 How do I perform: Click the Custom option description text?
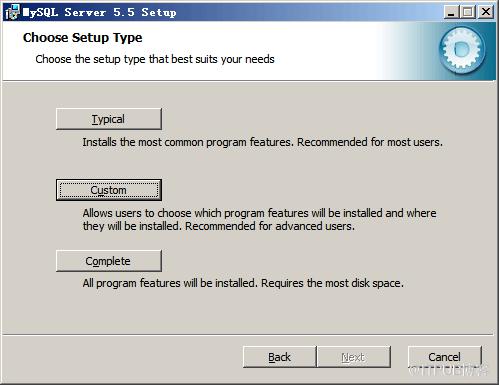259,220
